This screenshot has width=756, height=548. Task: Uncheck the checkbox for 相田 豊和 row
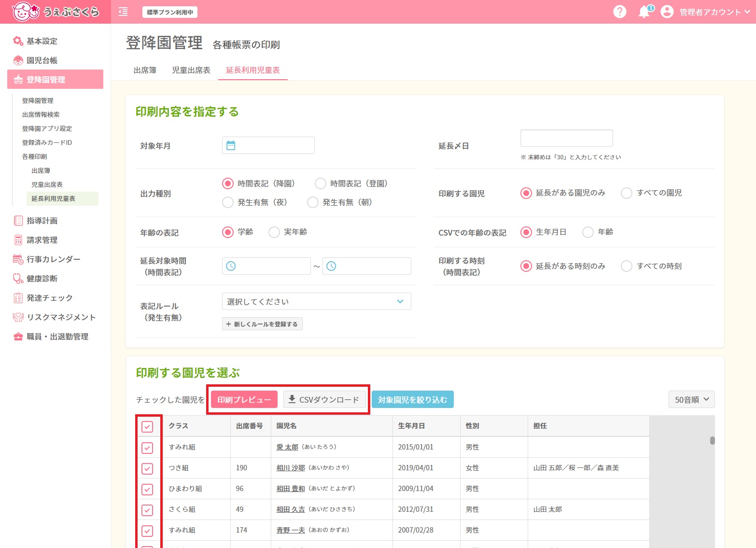(x=147, y=489)
